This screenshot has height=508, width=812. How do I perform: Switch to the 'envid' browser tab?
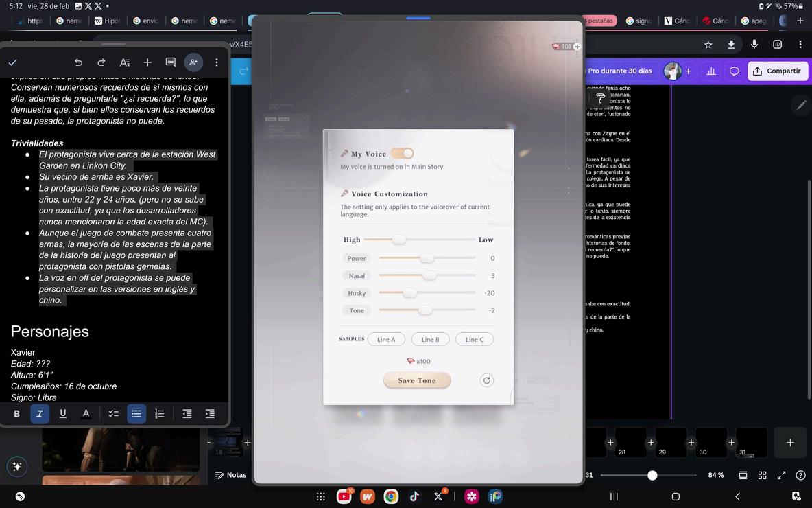(145, 21)
